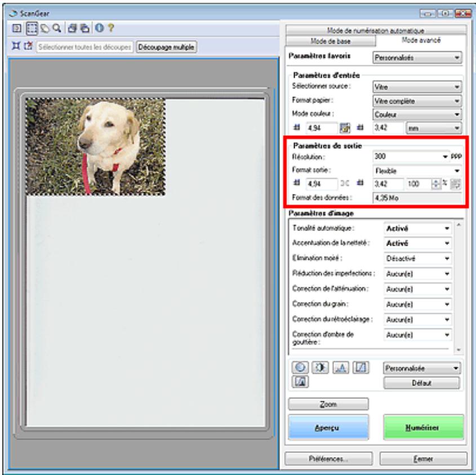This screenshot has width=476, height=475.
Task: Click the dog photo preview
Action: [96, 147]
